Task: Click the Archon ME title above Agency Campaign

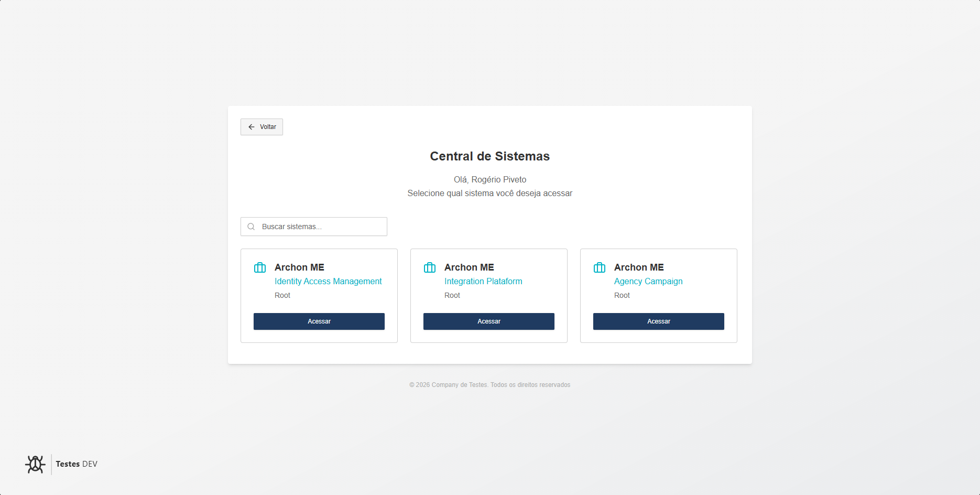Action: pyautogui.click(x=639, y=267)
